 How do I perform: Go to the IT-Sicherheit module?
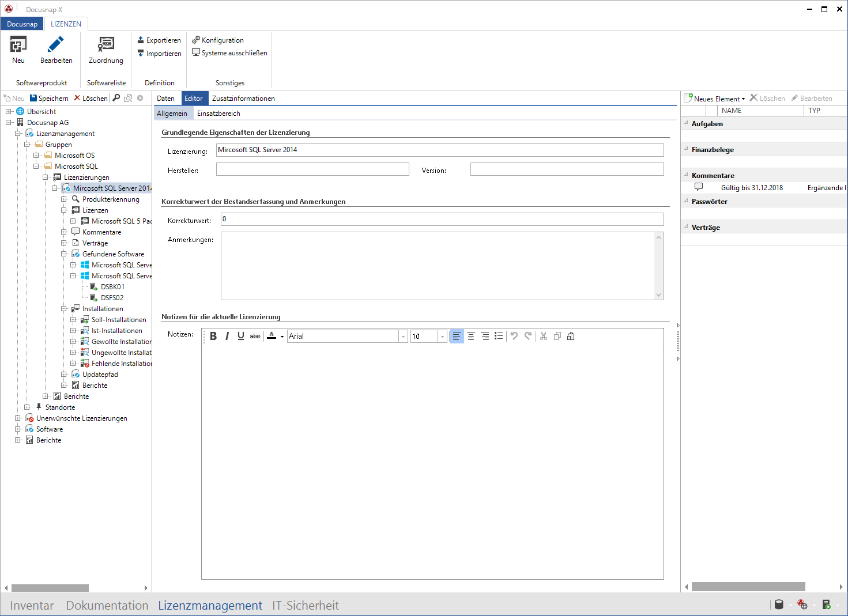[306, 606]
